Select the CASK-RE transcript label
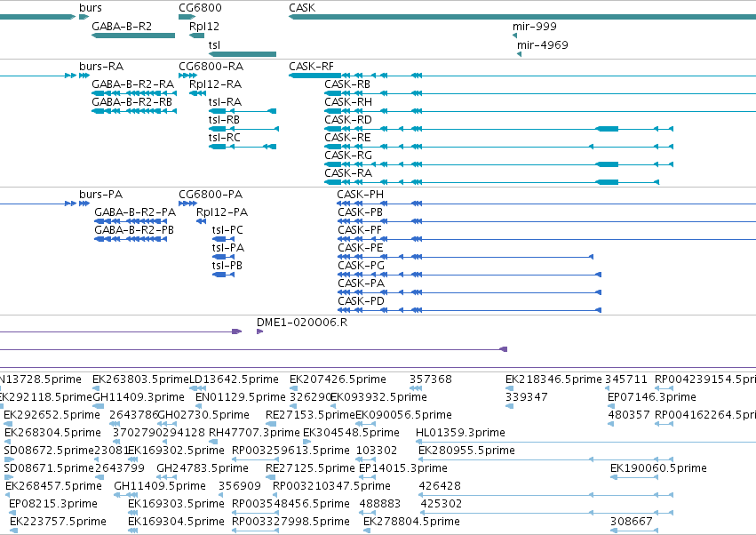Viewport: 756px width, 535px height. [347, 138]
